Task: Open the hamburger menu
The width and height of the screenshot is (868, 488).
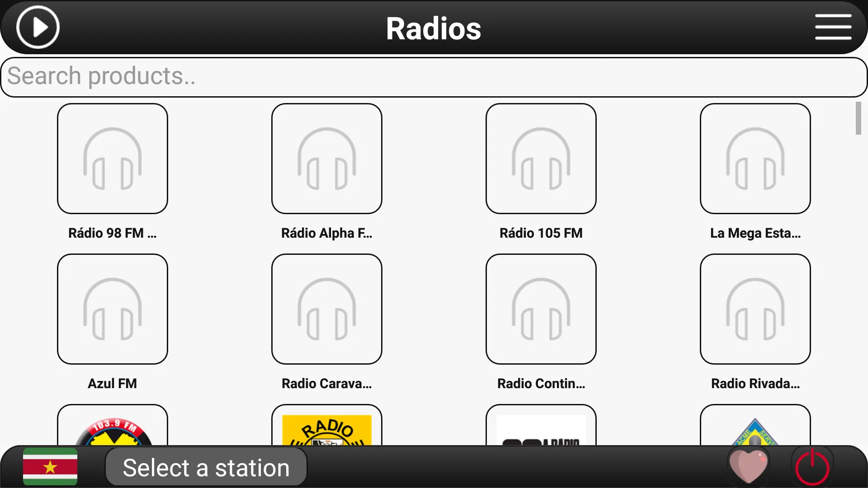Action: tap(834, 28)
